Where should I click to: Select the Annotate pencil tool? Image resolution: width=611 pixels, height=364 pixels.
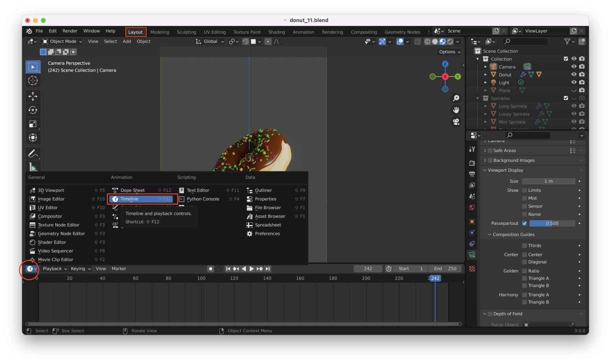[x=33, y=153]
